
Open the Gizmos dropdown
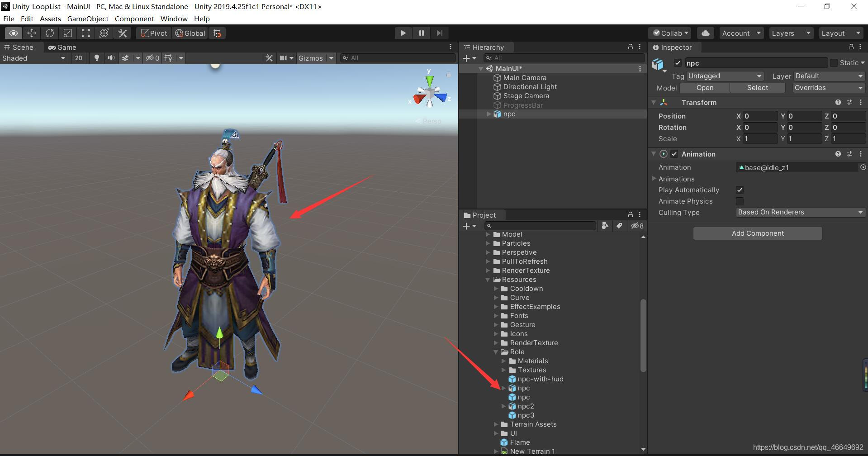315,58
